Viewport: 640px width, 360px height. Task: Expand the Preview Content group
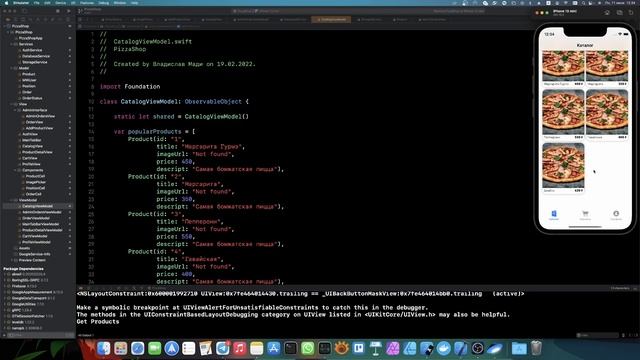coord(12,260)
